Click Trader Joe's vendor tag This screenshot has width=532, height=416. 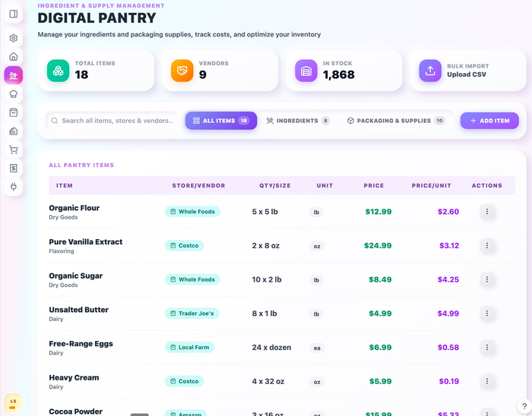coord(192,313)
